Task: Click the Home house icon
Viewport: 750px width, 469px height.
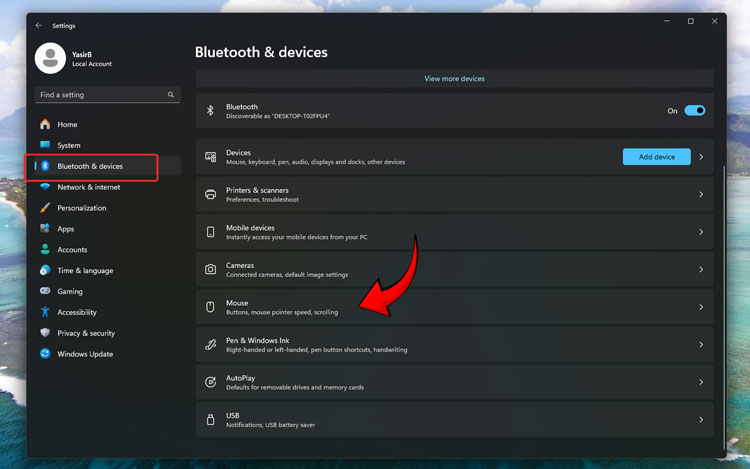Action: 45,124
